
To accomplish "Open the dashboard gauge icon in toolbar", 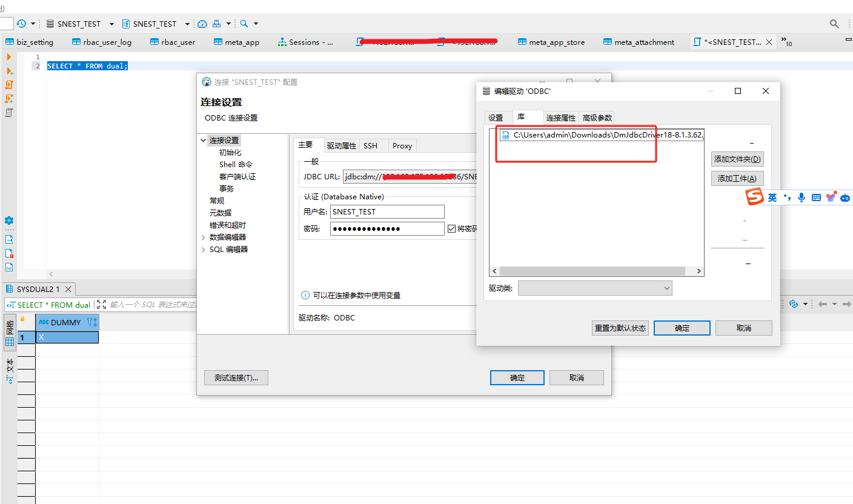I will pos(202,24).
